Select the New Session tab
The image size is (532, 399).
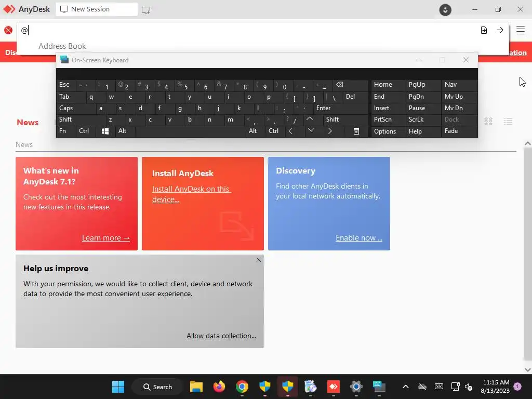(x=97, y=9)
